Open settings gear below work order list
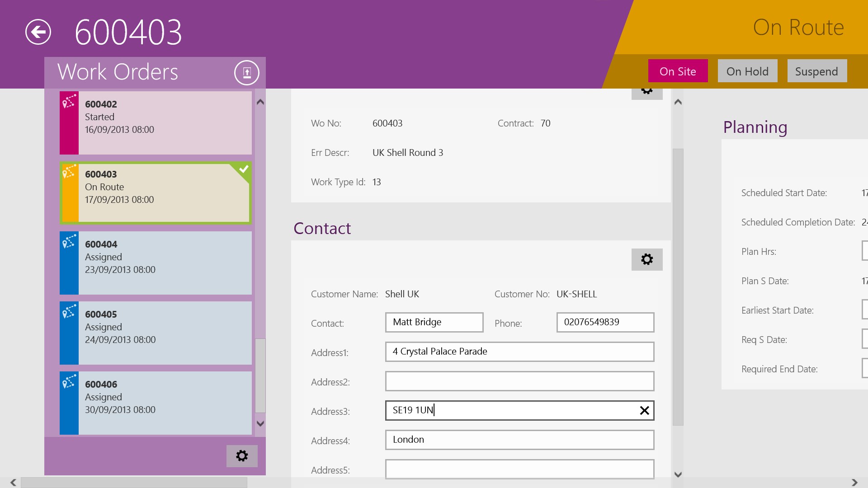Screen dimensions: 868x488 (242, 456)
